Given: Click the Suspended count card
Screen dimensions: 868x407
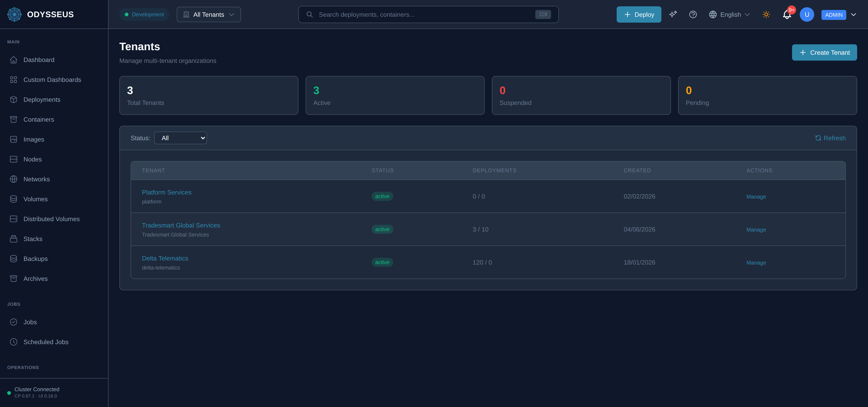Looking at the screenshot, I should point(581,95).
